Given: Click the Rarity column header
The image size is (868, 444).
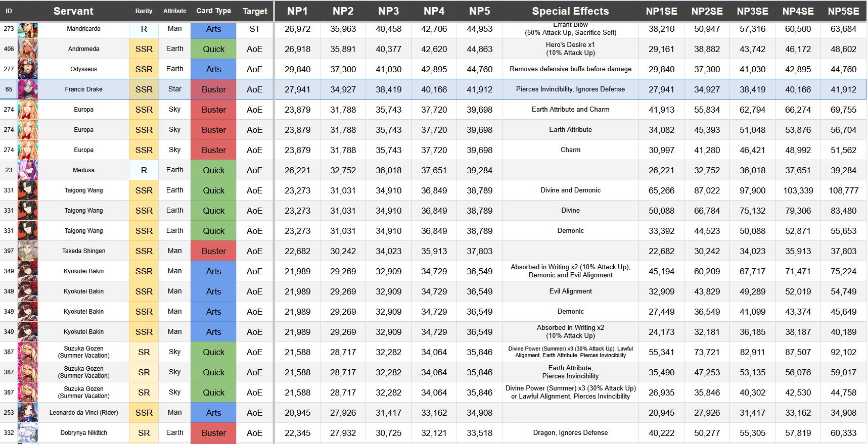Looking at the screenshot, I should click(x=144, y=11).
